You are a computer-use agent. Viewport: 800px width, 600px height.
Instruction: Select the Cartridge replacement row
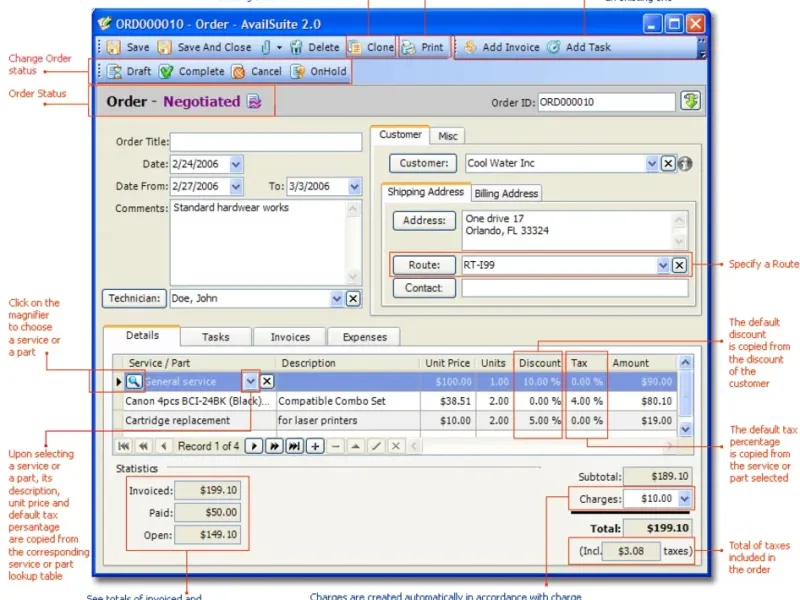point(395,421)
